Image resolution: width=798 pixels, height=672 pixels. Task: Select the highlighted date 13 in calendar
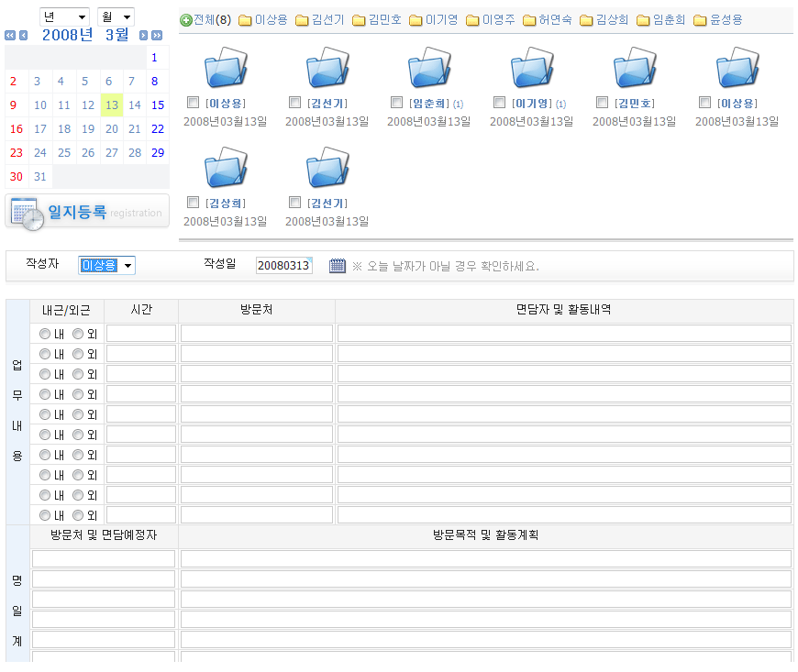coord(111,105)
